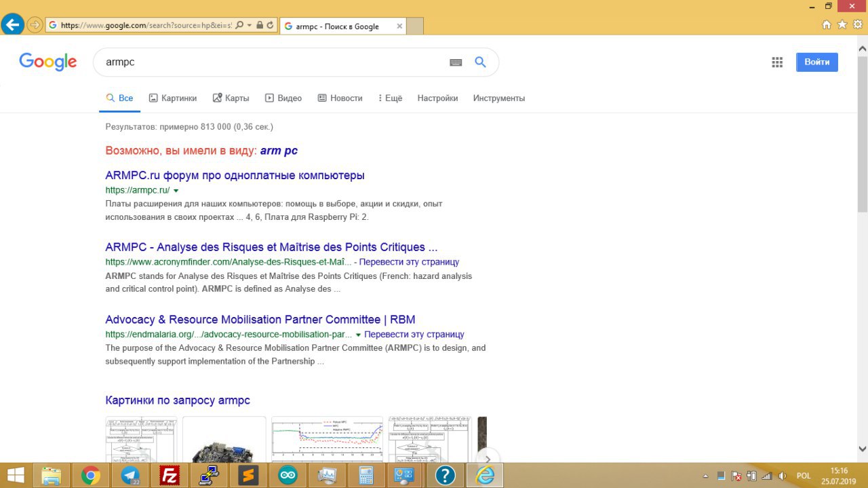Open the fourth flowchart image thumbnail
The height and width of the screenshot is (488, 868).
tap(429, 439)
